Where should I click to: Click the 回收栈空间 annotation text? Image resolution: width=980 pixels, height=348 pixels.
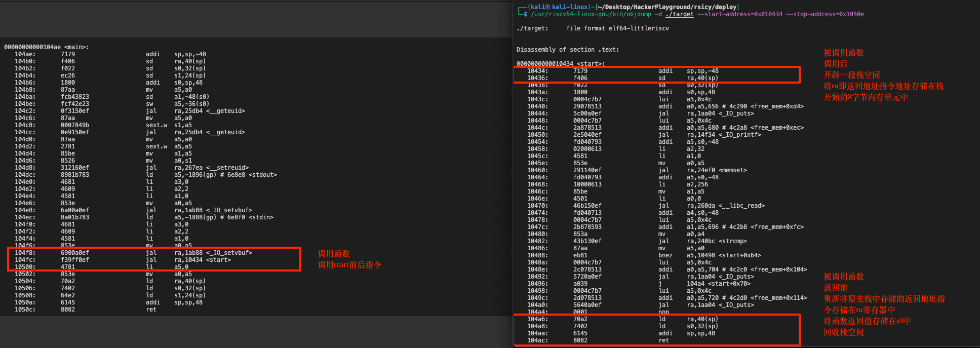(843, 332)
